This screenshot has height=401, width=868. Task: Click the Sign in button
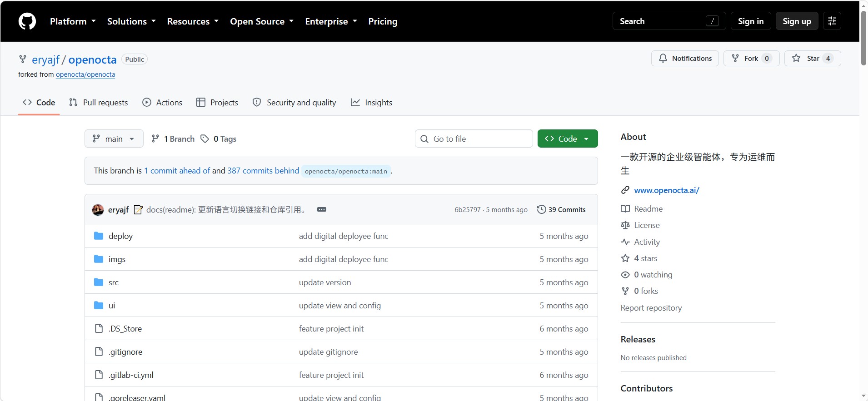pos(751,21)
